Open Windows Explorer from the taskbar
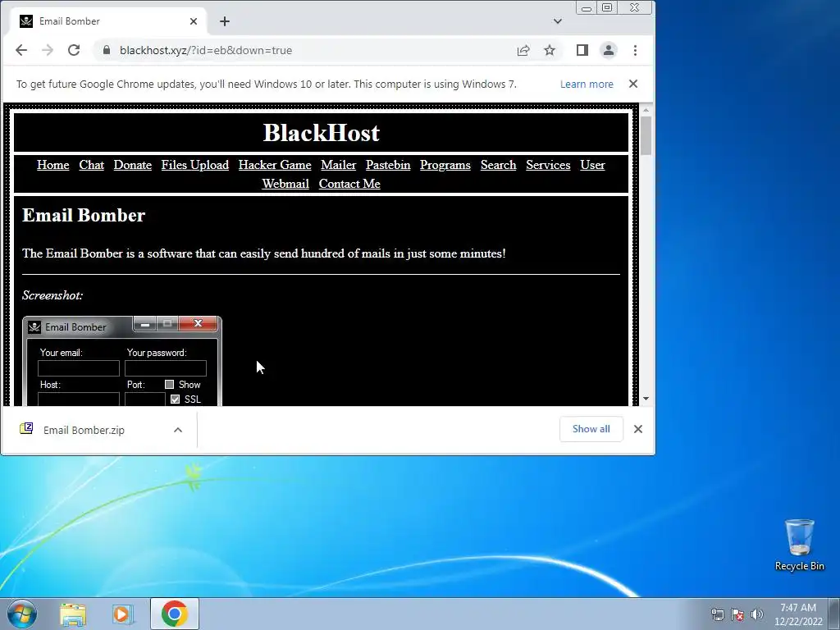 73,614
